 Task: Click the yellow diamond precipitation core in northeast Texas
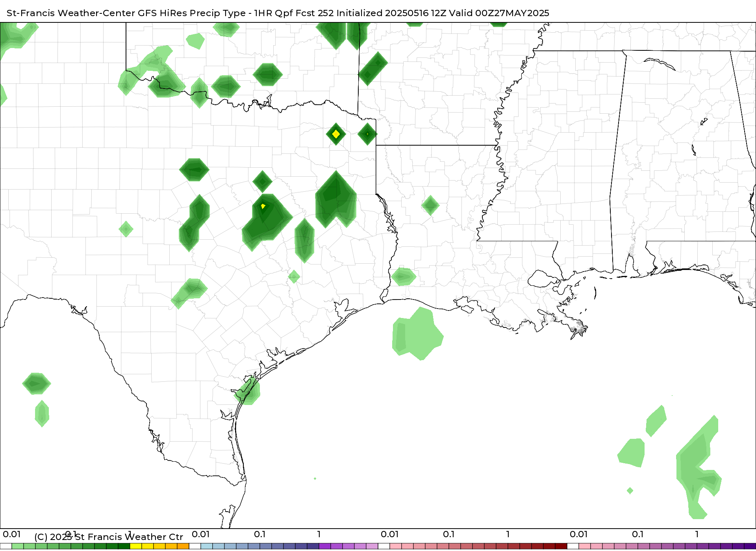(336, 134)
